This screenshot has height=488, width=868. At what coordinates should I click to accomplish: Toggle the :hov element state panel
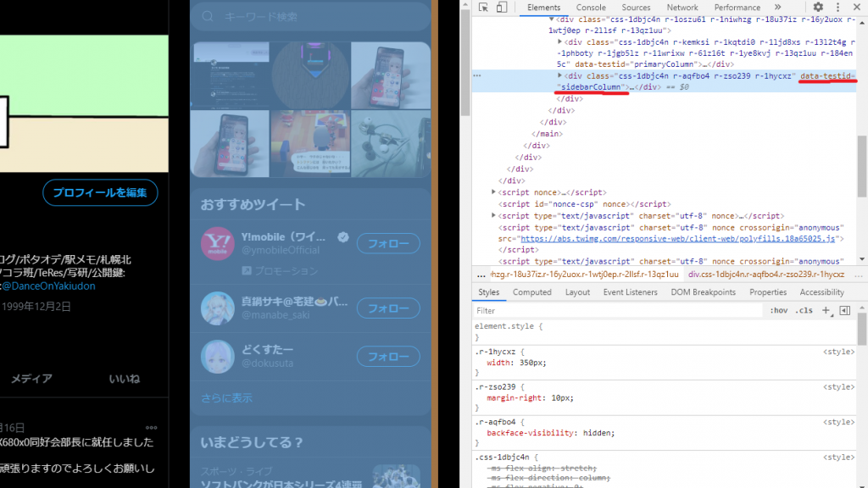pyautogui.click(x=778, y=311)
